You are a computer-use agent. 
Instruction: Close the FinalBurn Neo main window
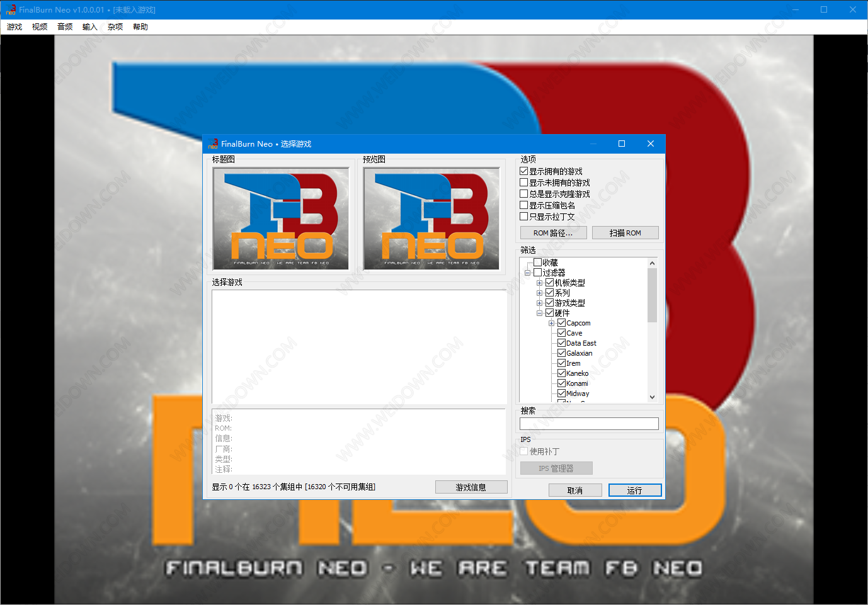[x=853, y=9]
